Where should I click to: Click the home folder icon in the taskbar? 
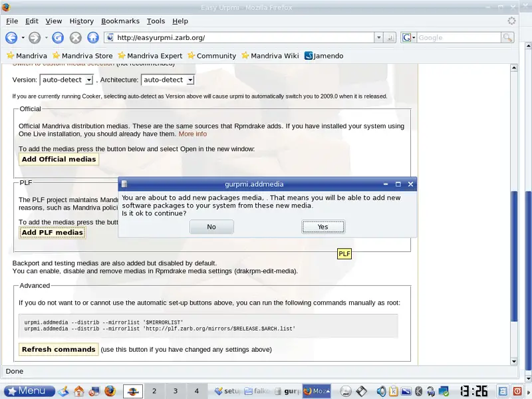[78, 391]
